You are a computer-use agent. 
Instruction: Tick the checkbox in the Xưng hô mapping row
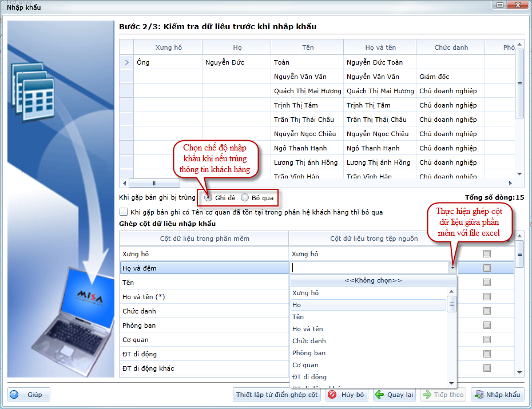pos(487,253)
